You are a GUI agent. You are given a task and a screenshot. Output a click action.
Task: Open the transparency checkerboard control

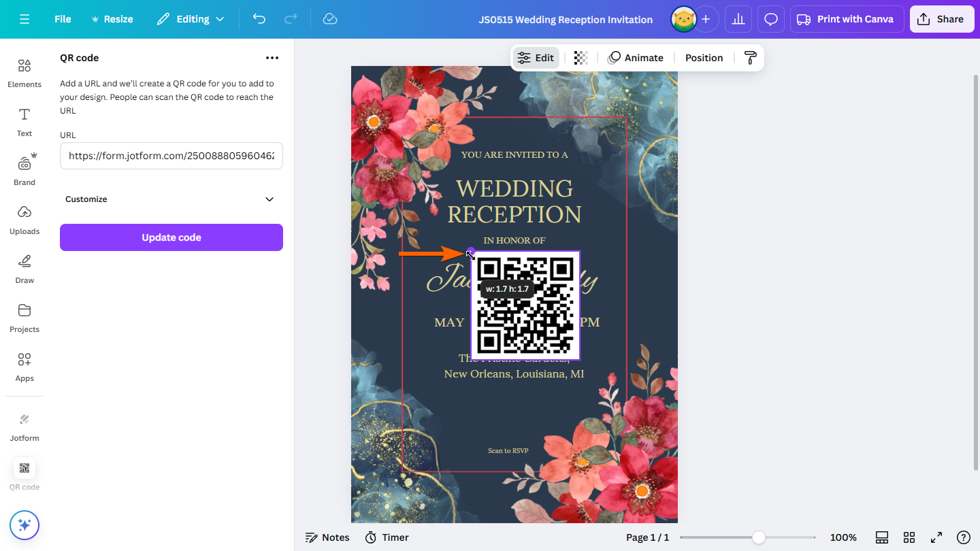581,58
